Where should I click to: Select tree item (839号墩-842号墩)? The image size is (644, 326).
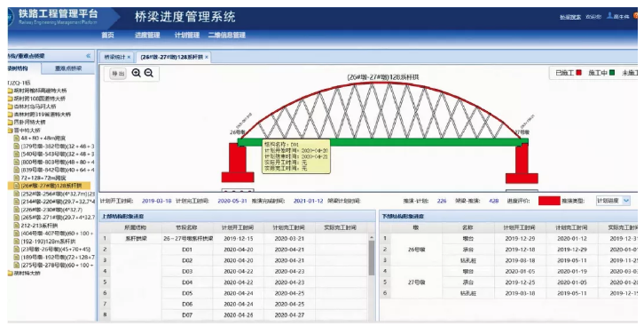point(54,170)
